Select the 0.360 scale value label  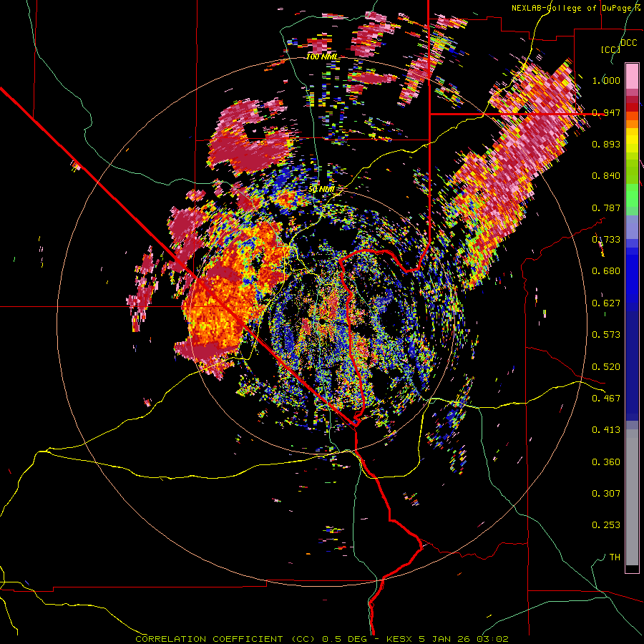[x=606, y=462]
